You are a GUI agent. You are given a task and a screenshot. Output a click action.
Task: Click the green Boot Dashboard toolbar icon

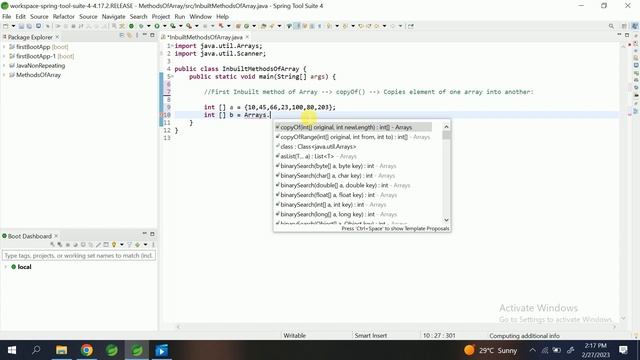(131, 26)
